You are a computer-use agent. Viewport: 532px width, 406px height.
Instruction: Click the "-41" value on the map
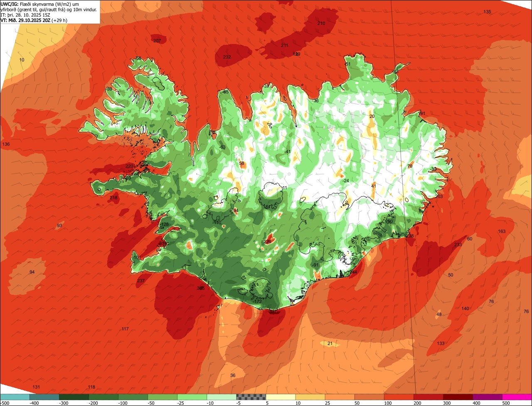click(288, 152)
